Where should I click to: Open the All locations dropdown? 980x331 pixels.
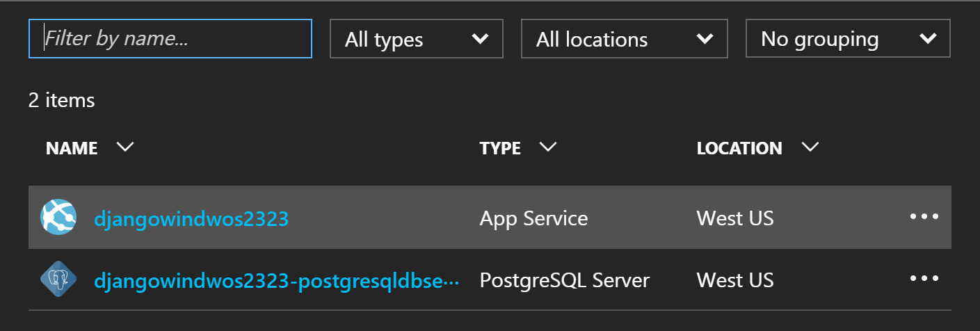(x=624, y=39)
